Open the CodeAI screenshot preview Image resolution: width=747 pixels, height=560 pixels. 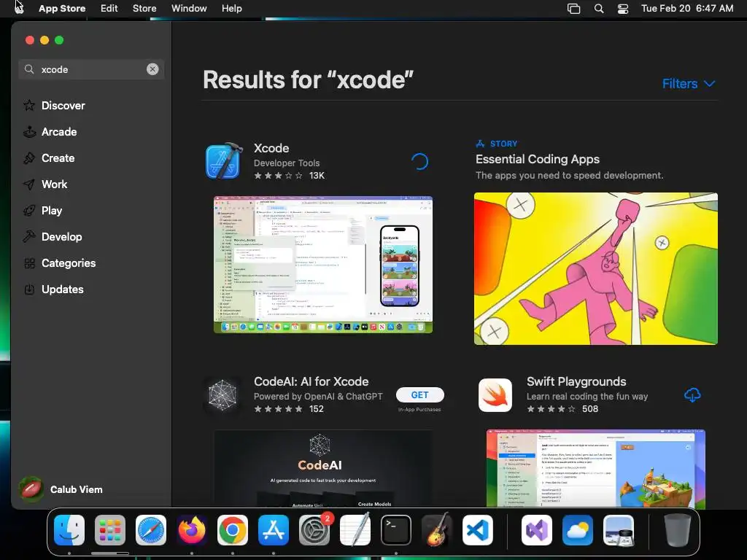[323, 469]
